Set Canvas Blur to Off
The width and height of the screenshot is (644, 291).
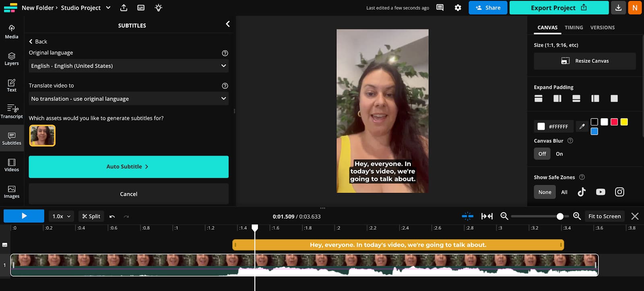[542, 154]
